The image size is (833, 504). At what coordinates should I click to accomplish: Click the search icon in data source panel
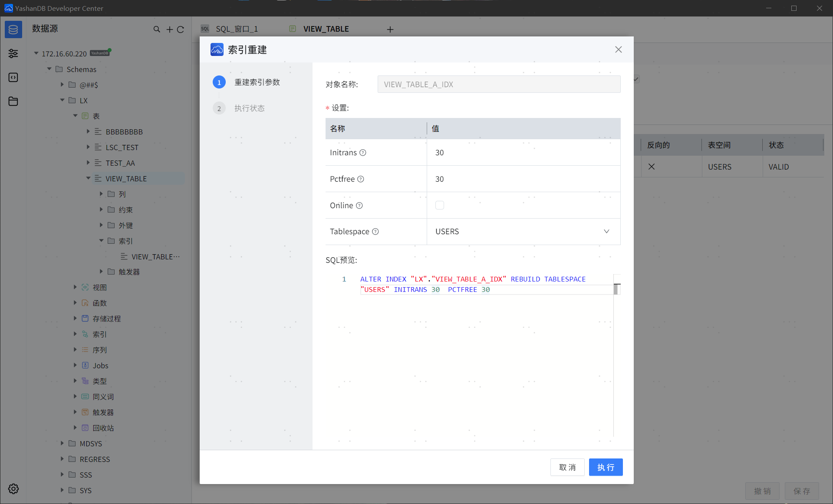pos(157,29)
